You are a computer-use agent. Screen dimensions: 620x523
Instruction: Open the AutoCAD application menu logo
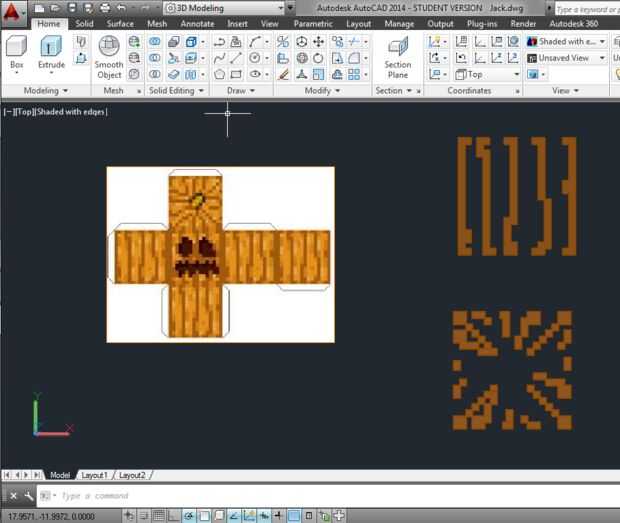click(x=12, y=13)
